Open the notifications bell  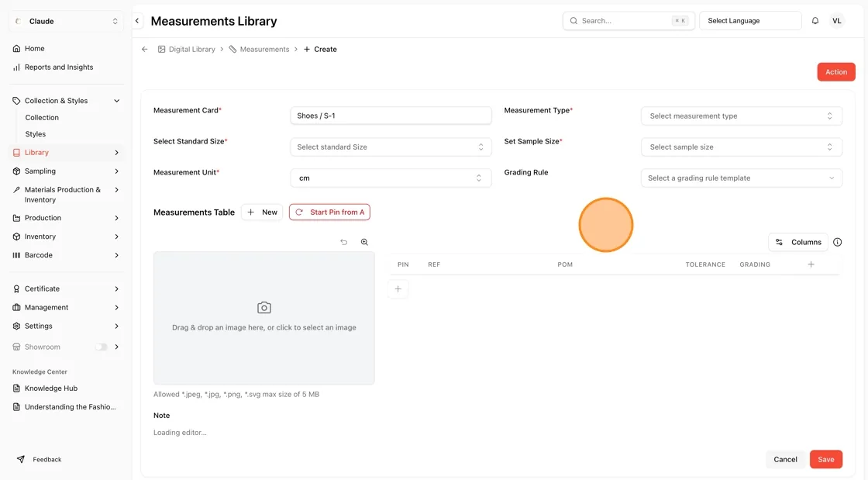click(x=815, y=21)
